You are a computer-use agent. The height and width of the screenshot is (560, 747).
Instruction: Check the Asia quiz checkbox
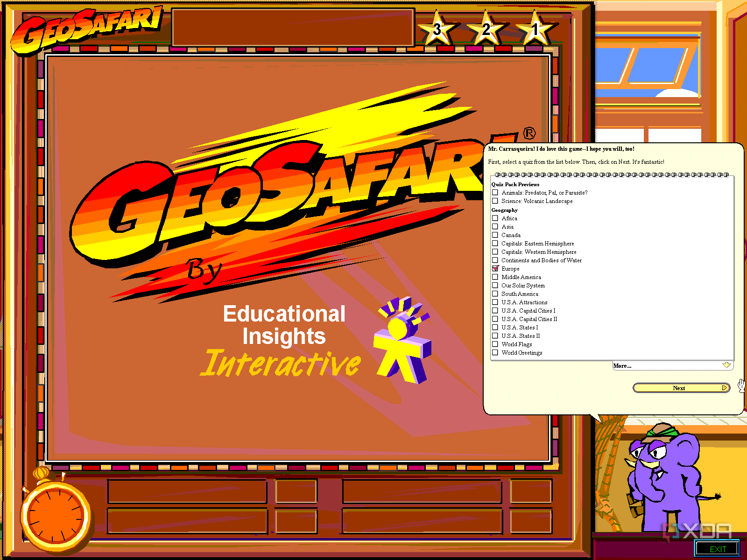(495, 226)
